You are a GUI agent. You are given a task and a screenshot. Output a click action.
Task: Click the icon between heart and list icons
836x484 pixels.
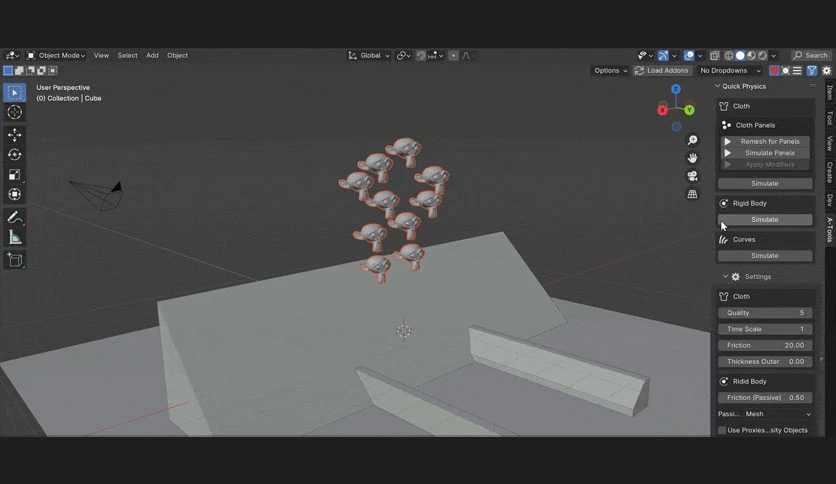[785, 70]
